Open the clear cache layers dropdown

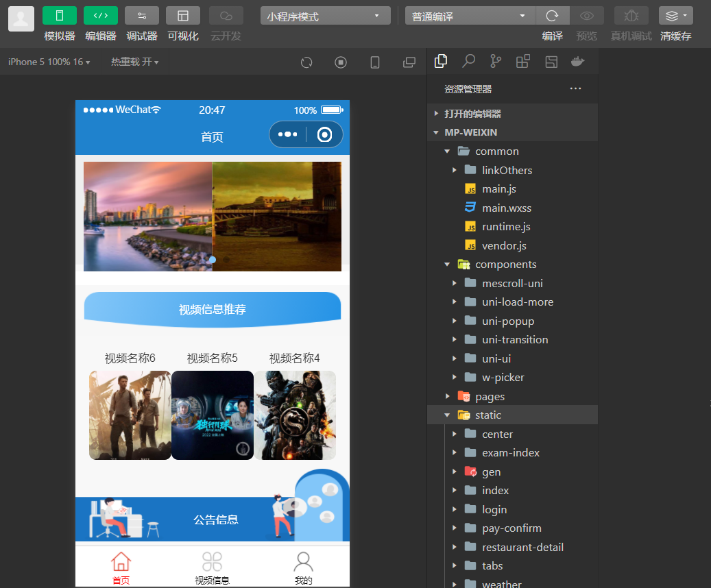[x=675, y=16]
